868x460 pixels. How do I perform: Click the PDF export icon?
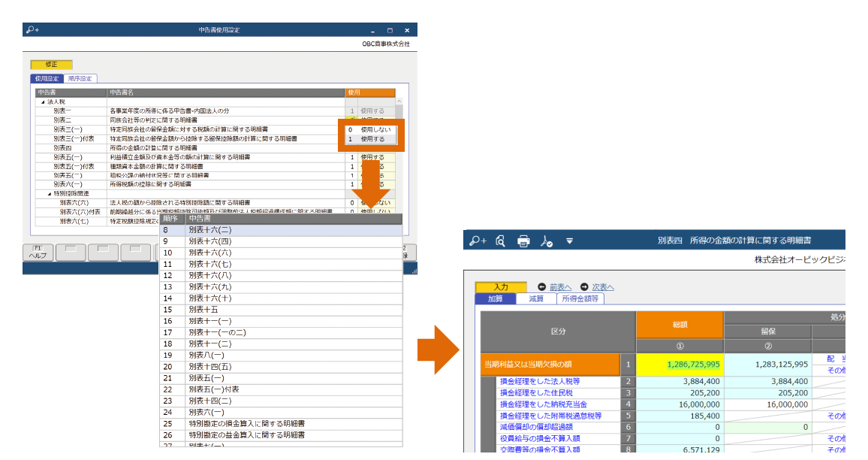click(x=547, y=241)
